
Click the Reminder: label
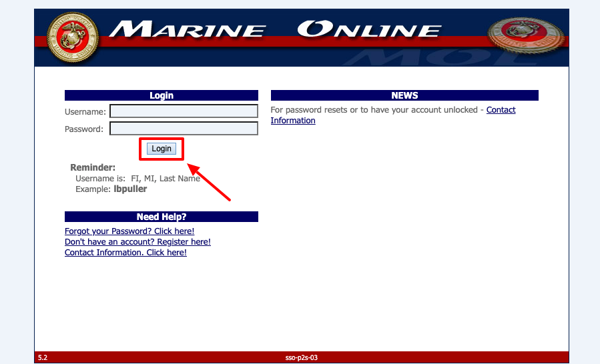(93, 167)
